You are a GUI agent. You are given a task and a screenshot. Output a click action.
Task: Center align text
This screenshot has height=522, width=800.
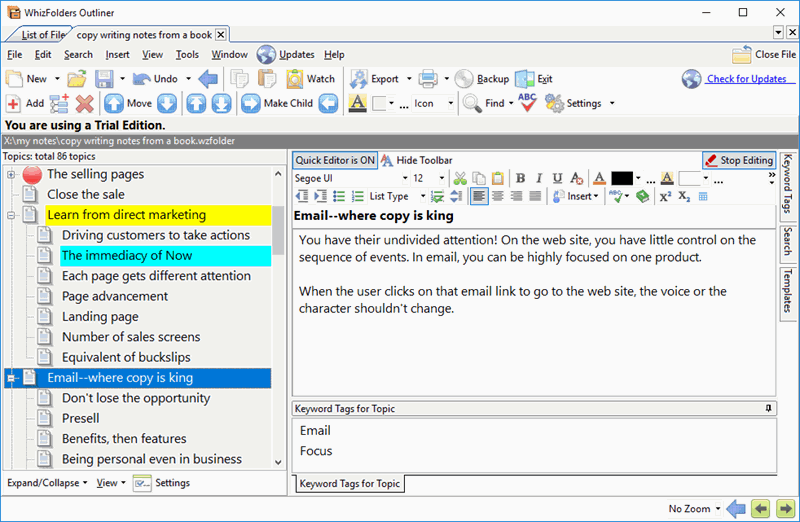(498, 196)
